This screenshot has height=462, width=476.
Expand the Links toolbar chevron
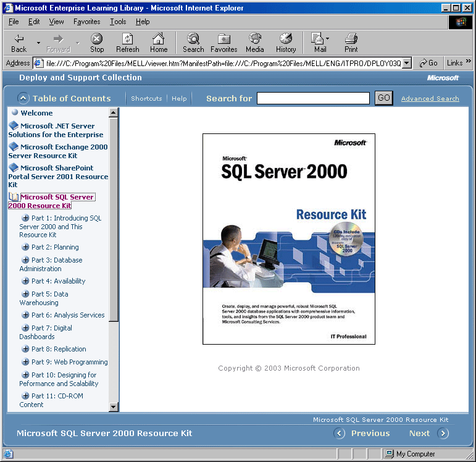(469, 61)
